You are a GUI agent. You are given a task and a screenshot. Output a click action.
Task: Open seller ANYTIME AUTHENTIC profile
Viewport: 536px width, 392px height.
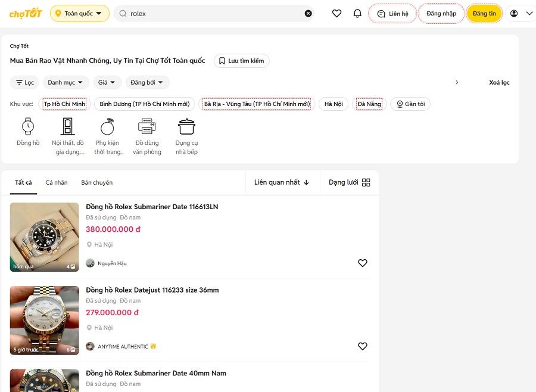click(x=123, y=347)
